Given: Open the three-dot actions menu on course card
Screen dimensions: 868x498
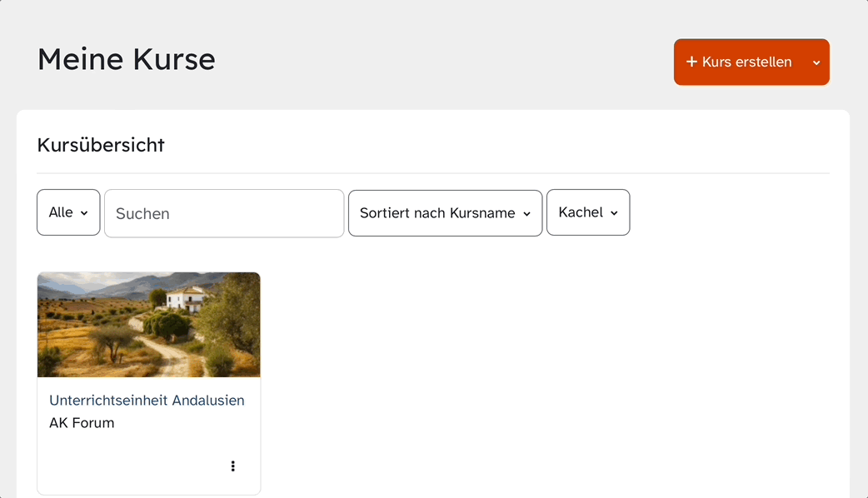Looking at the screenshot, I should pos(232,466).
